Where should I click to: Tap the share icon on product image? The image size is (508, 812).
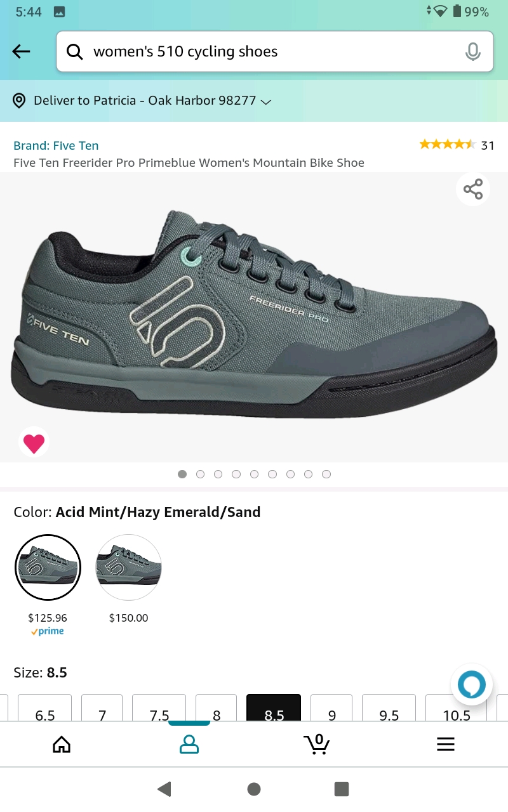[473, 189]
